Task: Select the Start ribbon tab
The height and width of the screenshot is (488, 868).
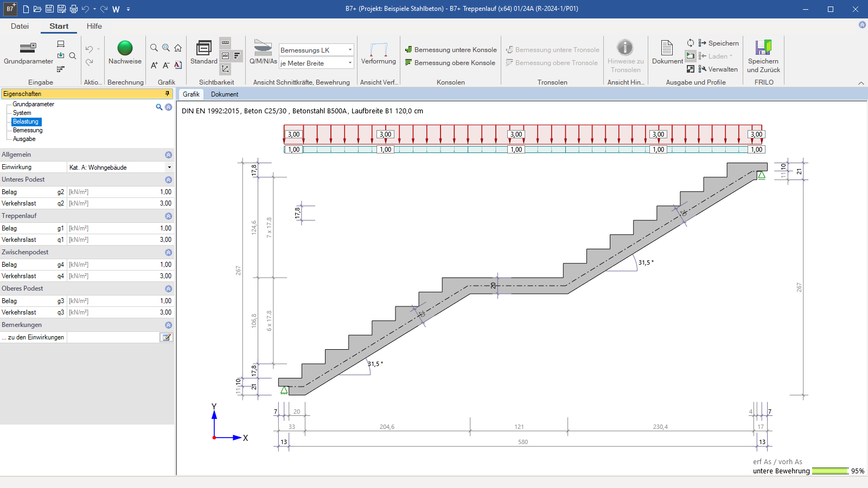Action: pos(59,26)
